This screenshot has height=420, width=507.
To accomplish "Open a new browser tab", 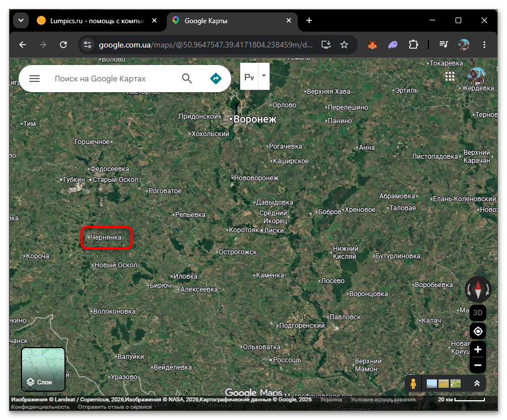I will click(x=309, y=20).
